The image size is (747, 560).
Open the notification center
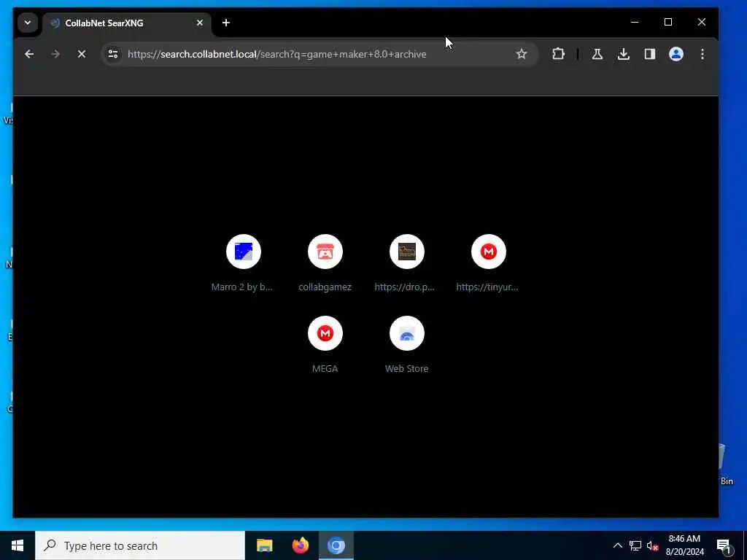pyautogui.click(x=724, y=545)
